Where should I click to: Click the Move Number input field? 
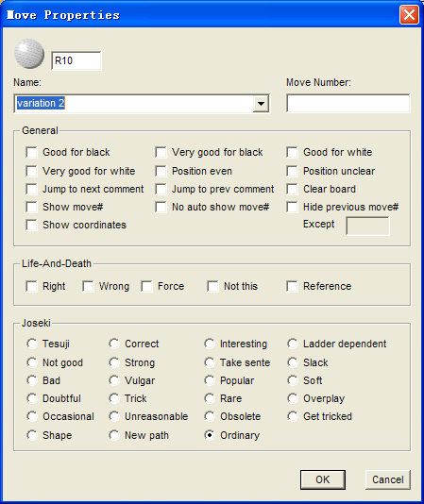348,104
